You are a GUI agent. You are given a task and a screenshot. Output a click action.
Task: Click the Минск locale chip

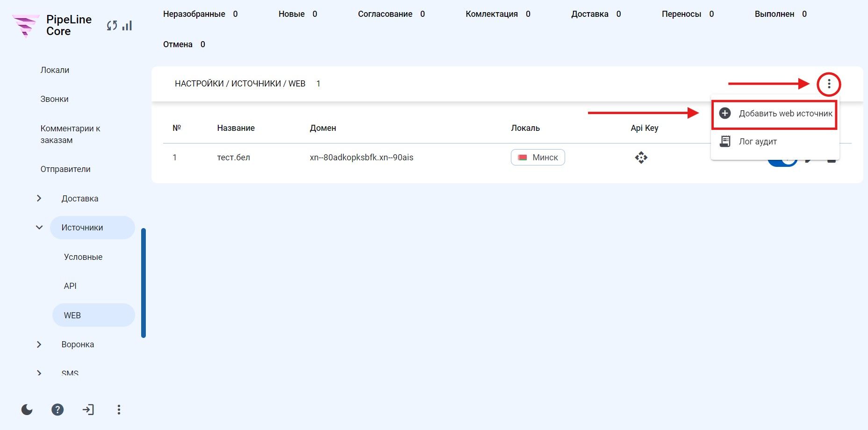click(538, 158)
